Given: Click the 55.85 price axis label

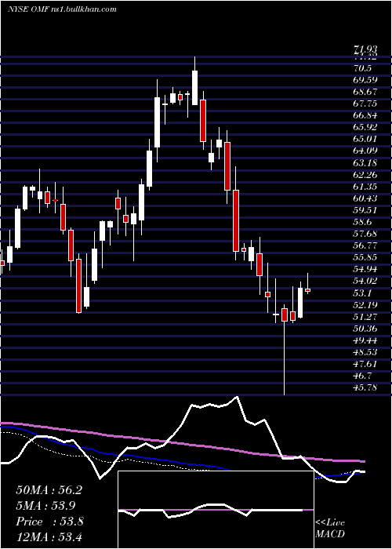Looking at the screenshot, I should click(x=365, y=258).
